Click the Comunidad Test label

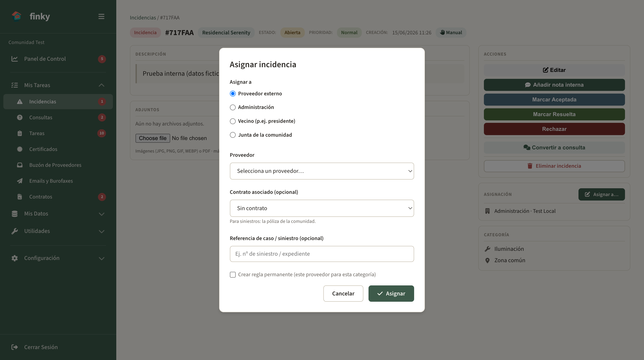coord(26,42)
